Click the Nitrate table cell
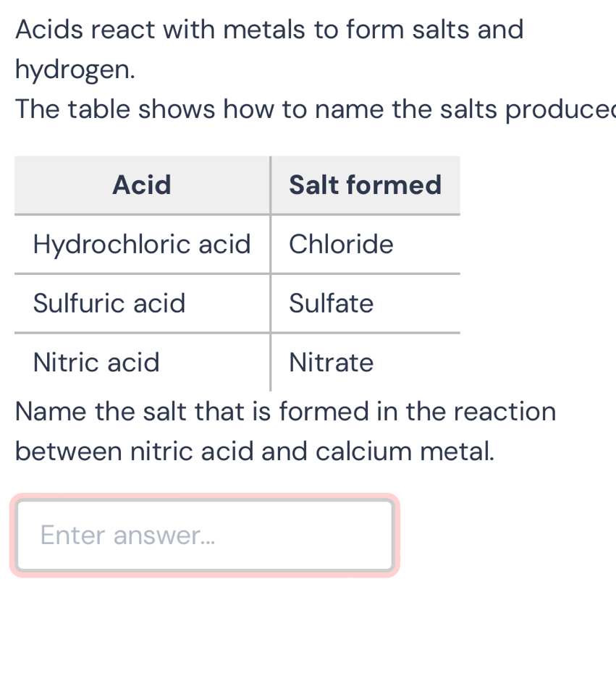Image resolution: width=616 pixels, height=699 pixels. [330, 363]
